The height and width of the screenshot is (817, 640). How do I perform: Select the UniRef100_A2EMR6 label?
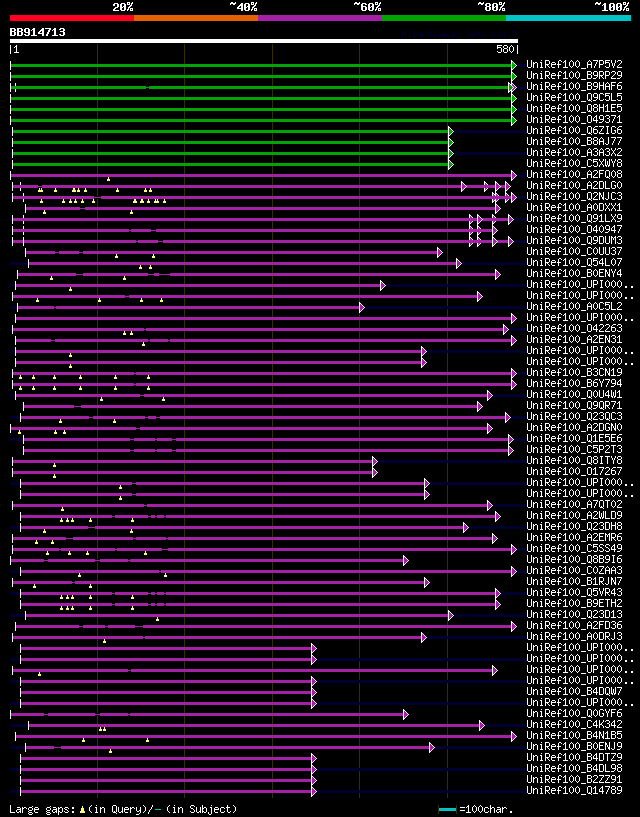(x=574, y=537)
